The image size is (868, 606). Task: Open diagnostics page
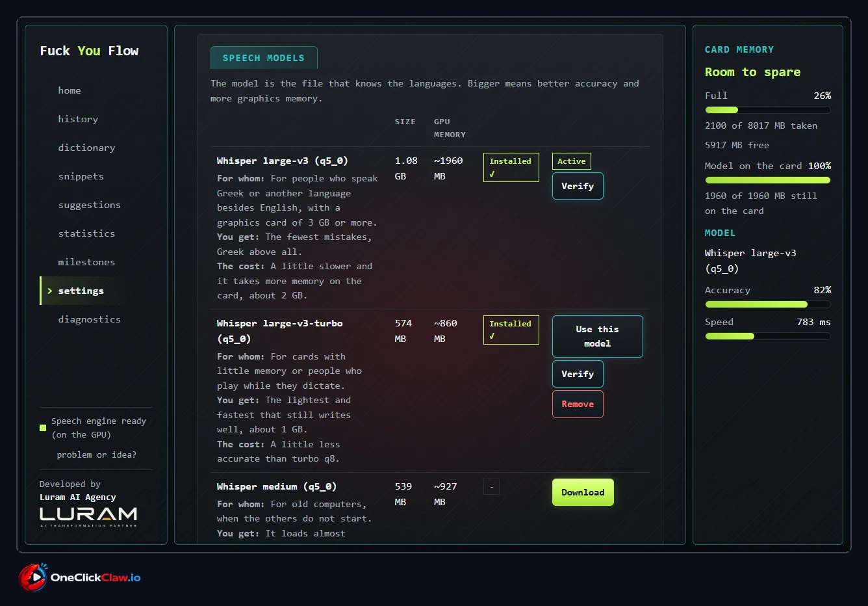point(89,319)
